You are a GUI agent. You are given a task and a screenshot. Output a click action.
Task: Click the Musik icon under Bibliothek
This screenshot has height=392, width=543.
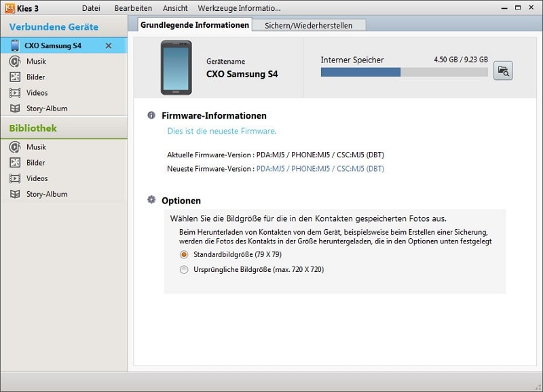(15, 147)
